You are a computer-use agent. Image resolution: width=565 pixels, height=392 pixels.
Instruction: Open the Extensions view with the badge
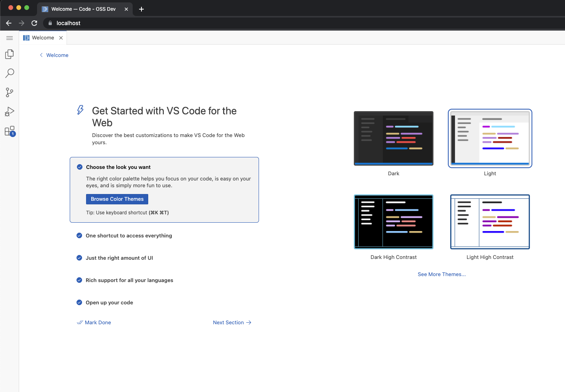(x=10, y=131)
